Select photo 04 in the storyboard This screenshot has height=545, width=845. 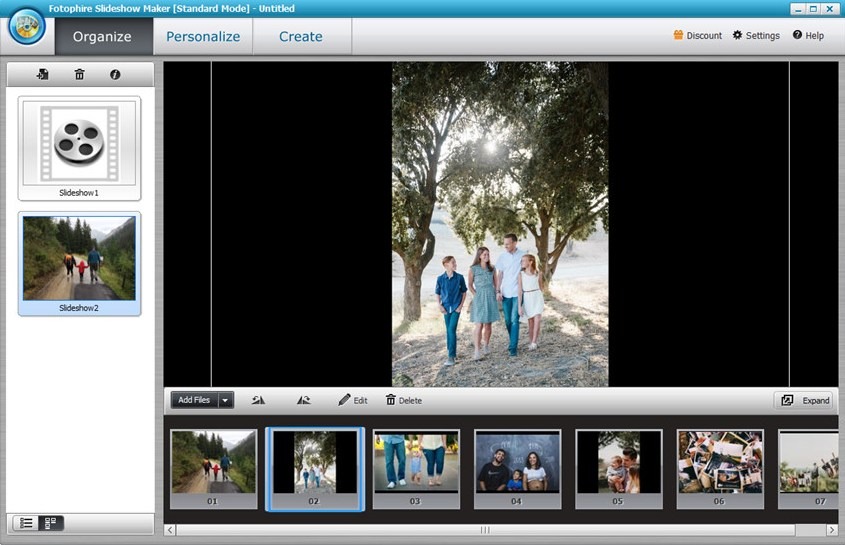(x=517, y=469)
